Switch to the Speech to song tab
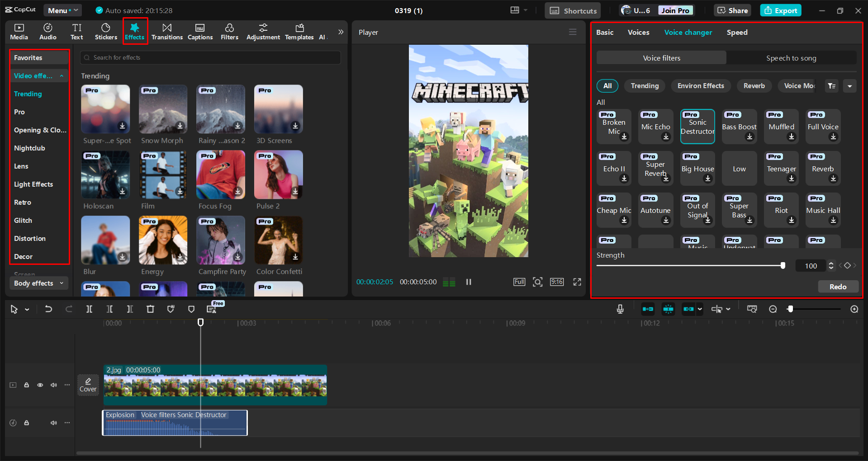 pos(791,58)
